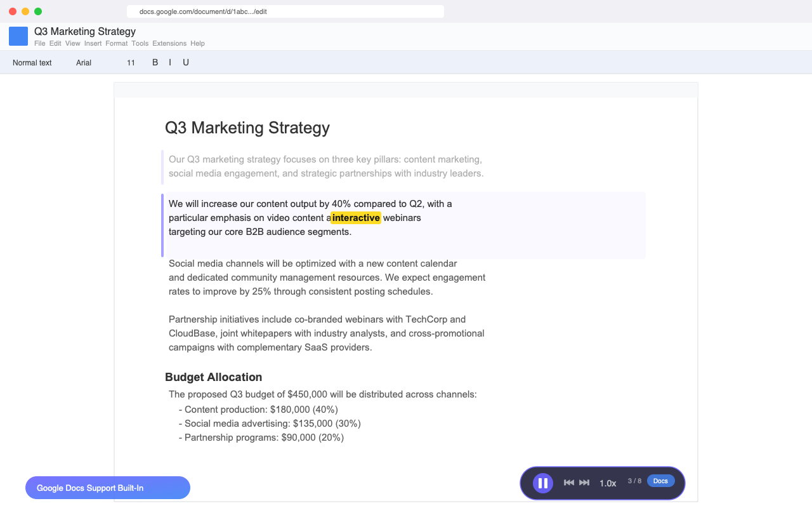Open the Normal text paragraph style dropdown
The height and width of the screenshot is (508, 812).
click(x=32, y=62)
